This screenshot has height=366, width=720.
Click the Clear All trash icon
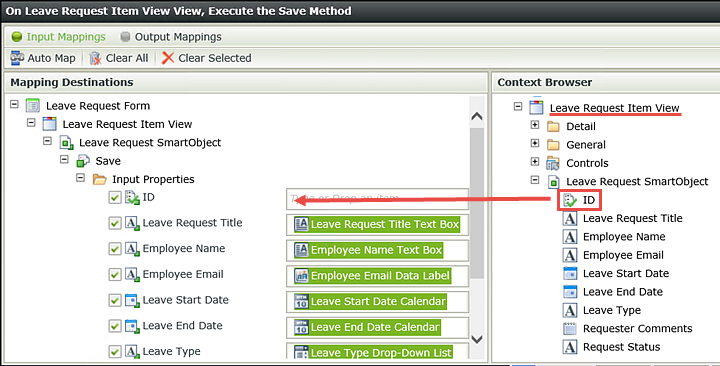[95, 58]
